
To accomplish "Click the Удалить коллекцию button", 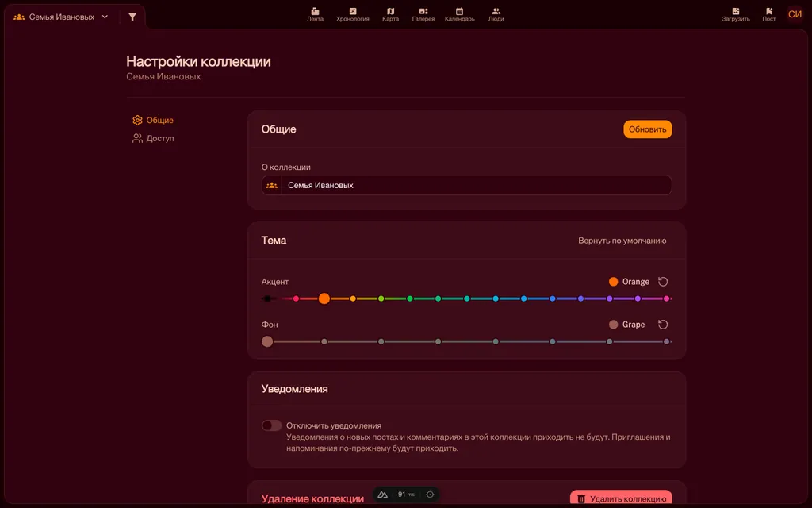I will [x=621, y=498].
